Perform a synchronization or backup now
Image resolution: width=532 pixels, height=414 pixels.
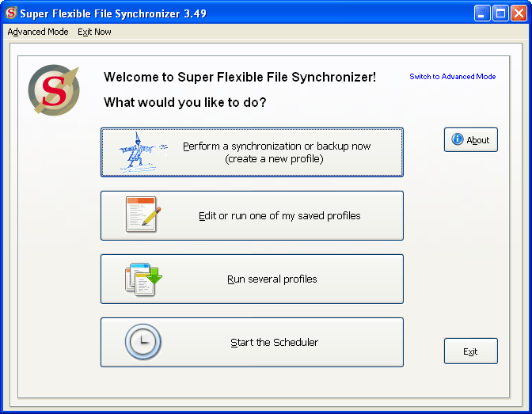click(x=252, y=152)
